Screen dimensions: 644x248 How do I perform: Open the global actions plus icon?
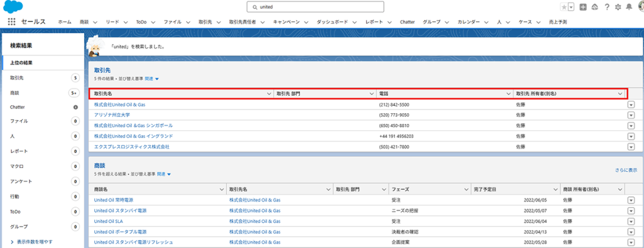(583, 8)
